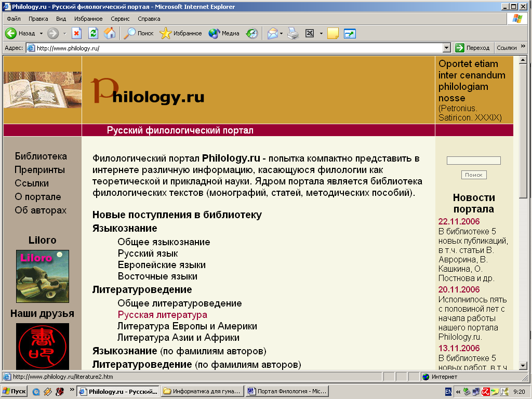Click the Пуск start button
Viewport: 532px width, 399px height.
[x=14, y=392]
